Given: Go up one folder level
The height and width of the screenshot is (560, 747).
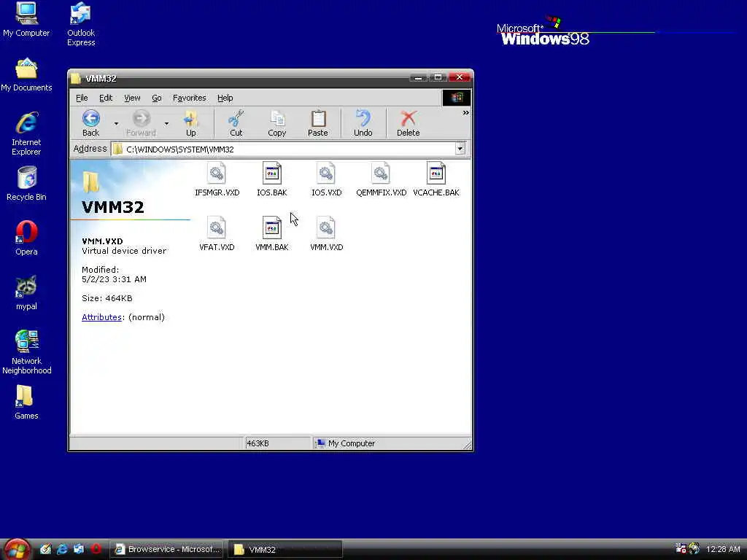Looking at the screenshot, I should pos(190,123).
